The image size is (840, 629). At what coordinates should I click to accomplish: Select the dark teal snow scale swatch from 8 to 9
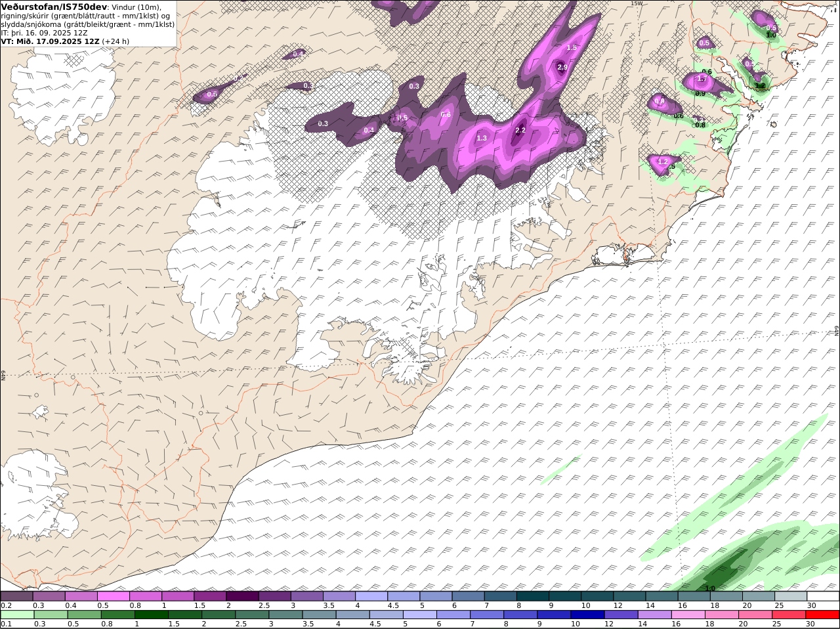point(534,596)
